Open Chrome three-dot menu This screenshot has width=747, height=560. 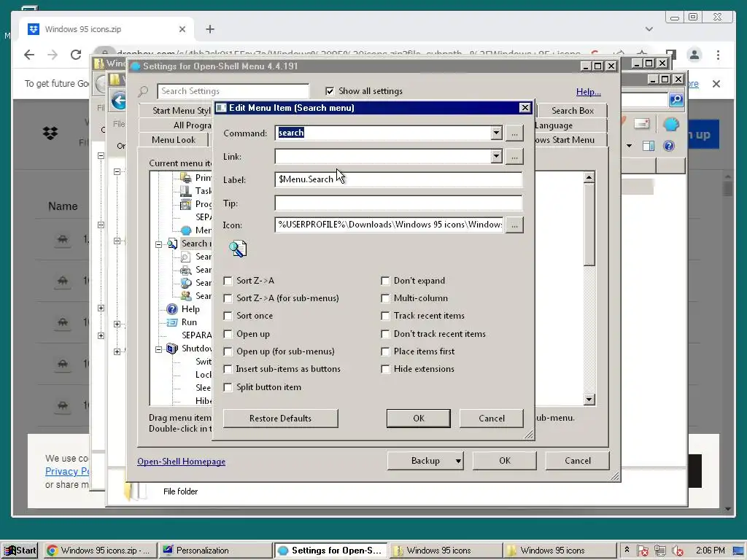(718, 55)
